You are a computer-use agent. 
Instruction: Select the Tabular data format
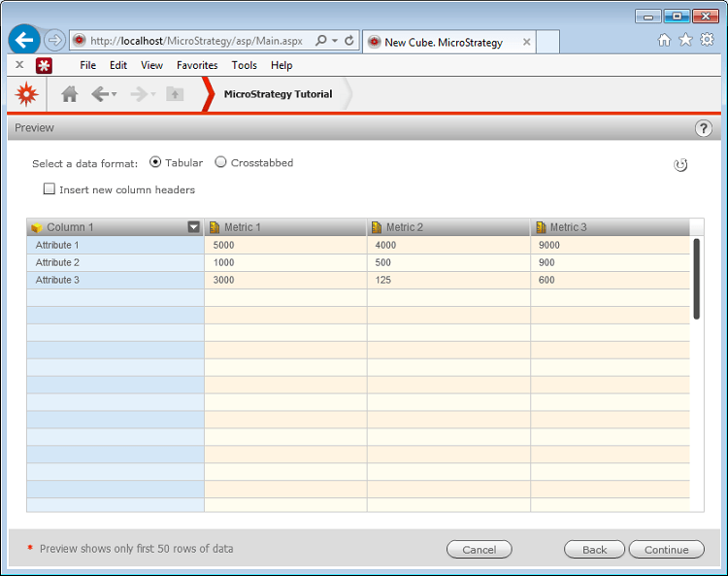click(155, 162)
